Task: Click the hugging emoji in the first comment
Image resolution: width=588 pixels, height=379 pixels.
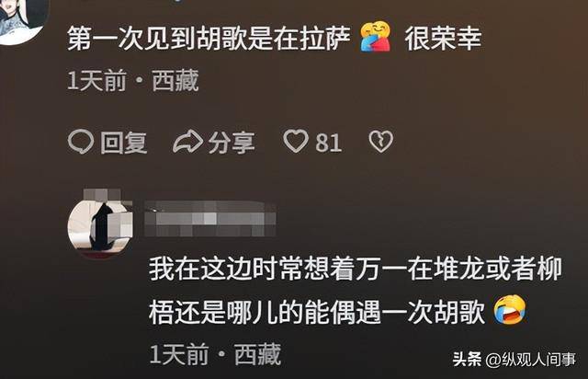Action: 376,37
